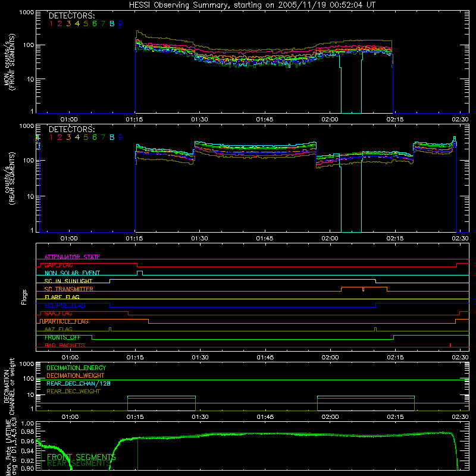The width and height of the screenshot is (476, 476).
Task: Click the NON_SOLAR_EVENT pulse near 01:15
Action: coord(140,273)
